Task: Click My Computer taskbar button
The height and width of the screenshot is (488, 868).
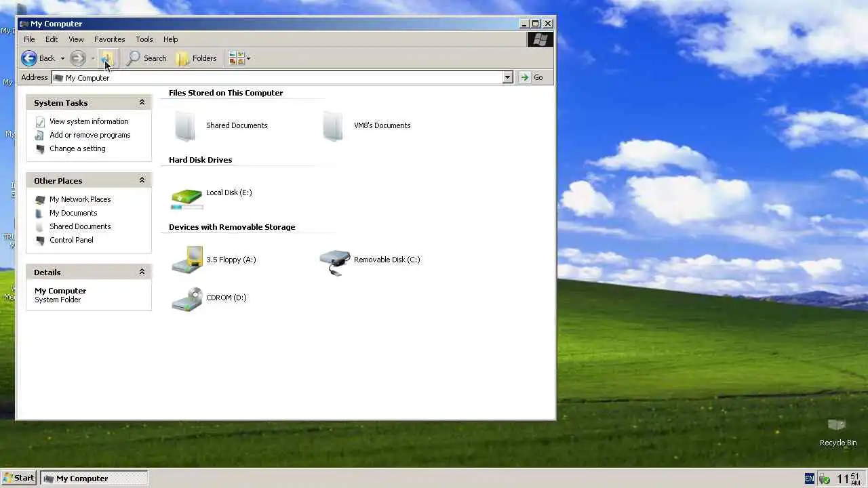Action: tap(94, 478)
